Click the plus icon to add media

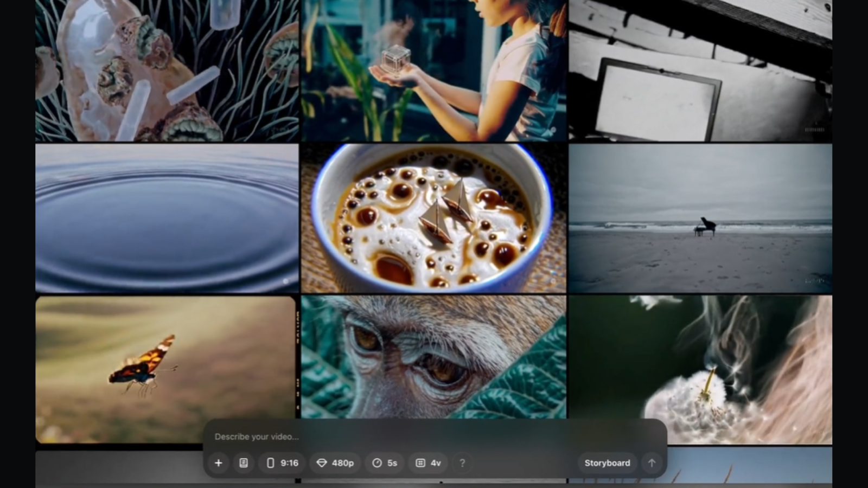click(x=218, y=463)
